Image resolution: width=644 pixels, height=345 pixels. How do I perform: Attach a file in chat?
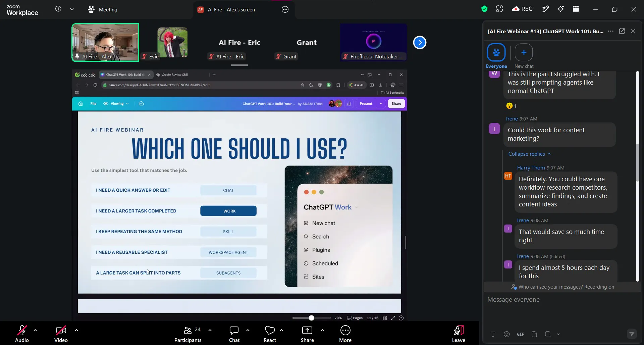pos(534,334)
